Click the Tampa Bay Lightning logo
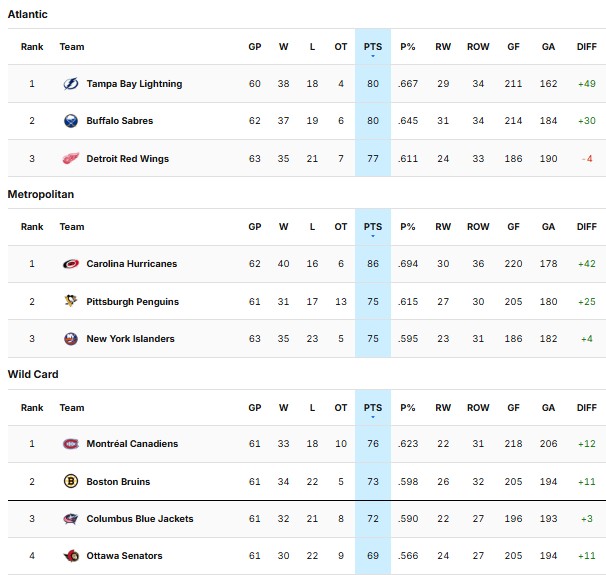Viewport: 606px width, 575px height. pyautogui.click(x=70, y=84)
